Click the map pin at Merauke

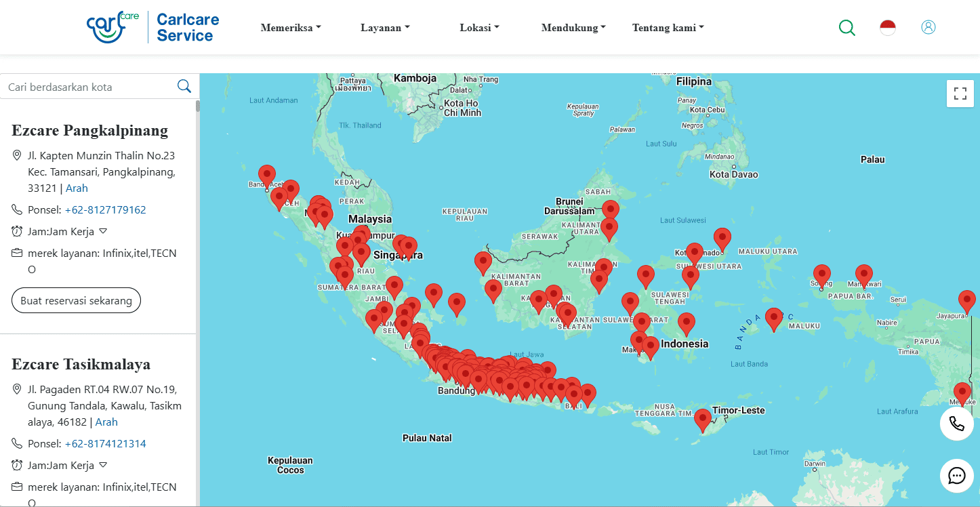point(962,394)
